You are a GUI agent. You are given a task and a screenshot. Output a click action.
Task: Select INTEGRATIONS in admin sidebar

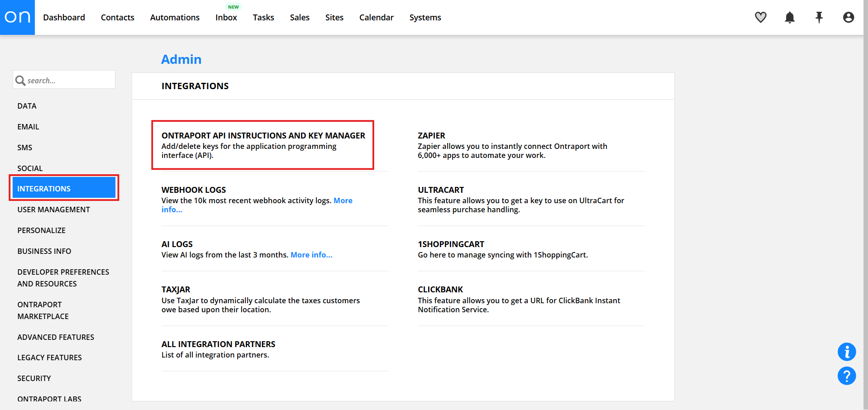64,187
